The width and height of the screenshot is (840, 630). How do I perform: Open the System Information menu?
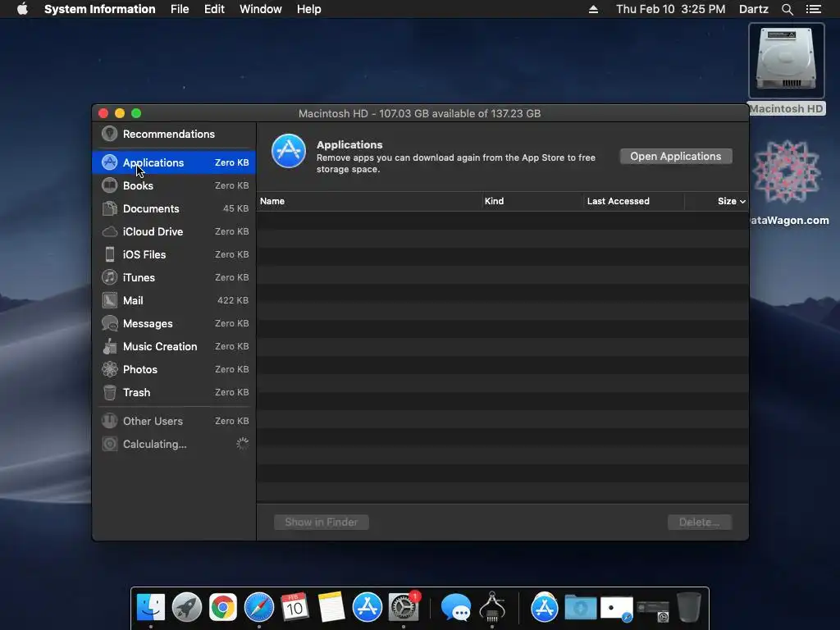(x=99, y=9)
